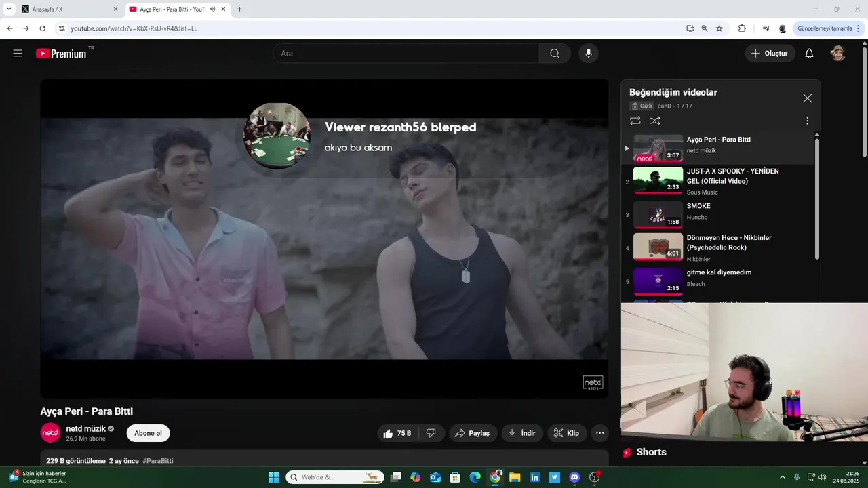Play JUST-A X SPOOKY - YENİDEN GEL from playlist

click(x=717, y=181)
